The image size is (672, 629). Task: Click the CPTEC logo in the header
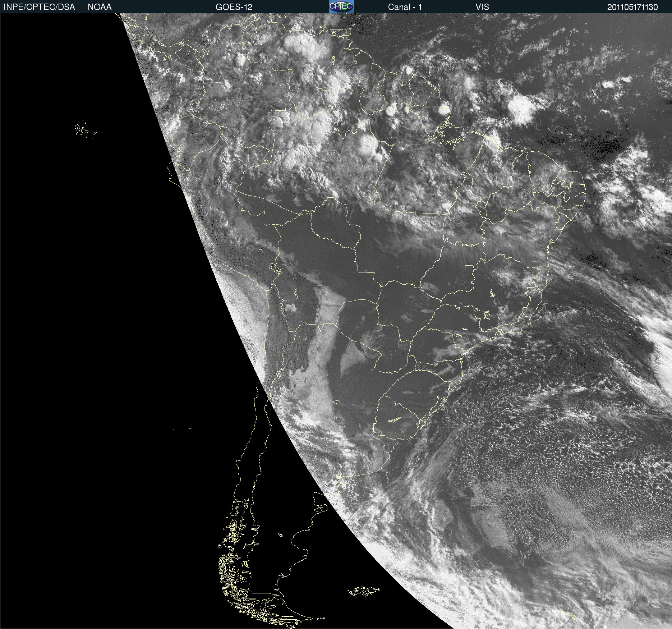(341, 6)
